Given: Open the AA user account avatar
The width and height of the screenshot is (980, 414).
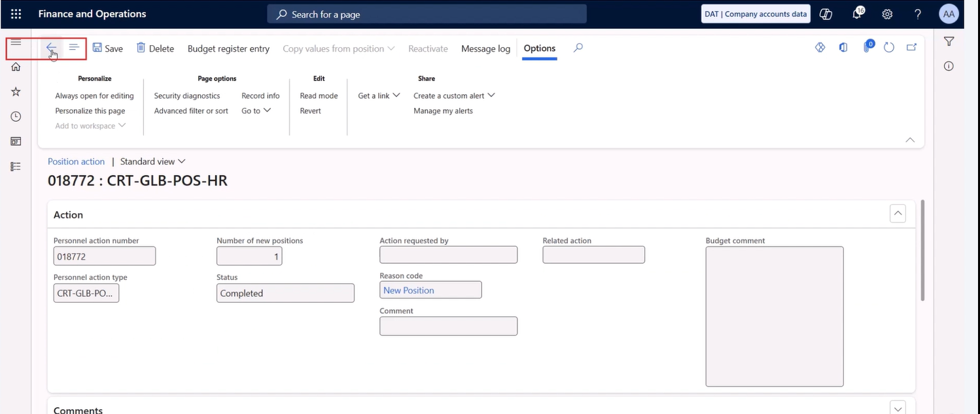Looking at the screenshot, I should (x=948, y=14).
